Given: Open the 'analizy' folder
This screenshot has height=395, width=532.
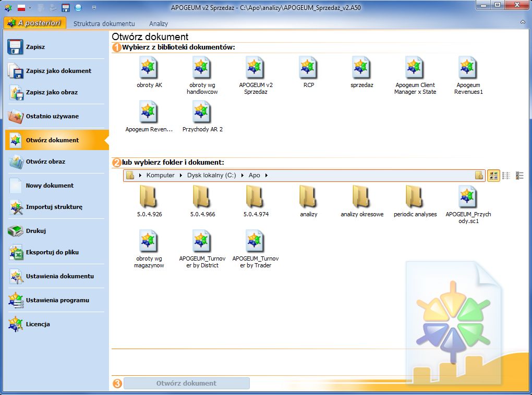Looking at the screenshot, I should (308, 201).
